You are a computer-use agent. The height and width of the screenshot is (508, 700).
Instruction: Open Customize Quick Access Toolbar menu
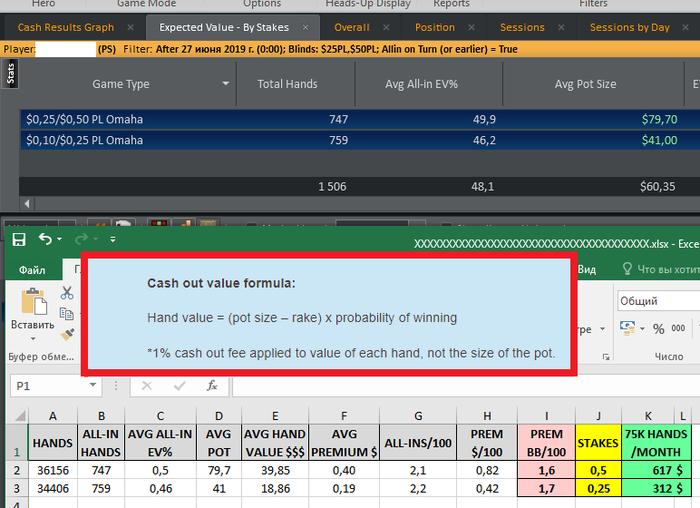coord(113,240)
